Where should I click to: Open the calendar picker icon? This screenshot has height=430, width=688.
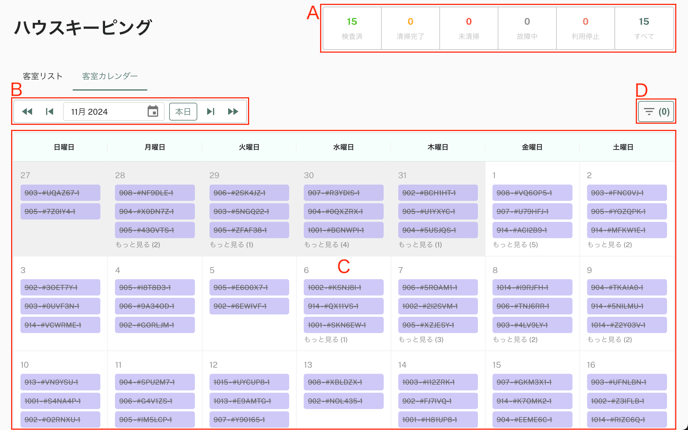click(153, 112)
